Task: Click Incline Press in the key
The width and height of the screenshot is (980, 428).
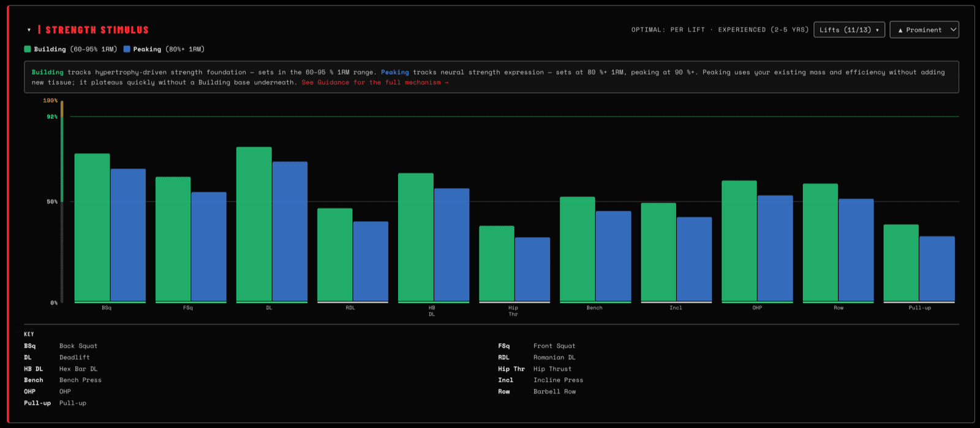Action: pos(558,380)
